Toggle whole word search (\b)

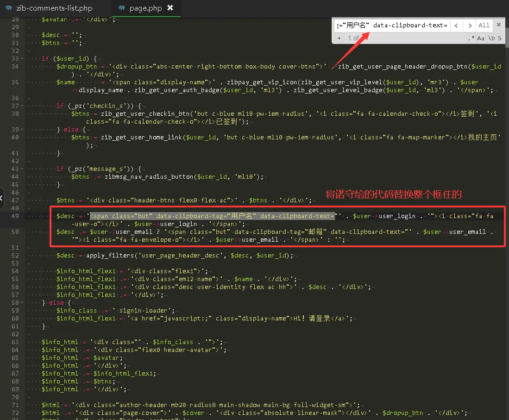[491, 38]
